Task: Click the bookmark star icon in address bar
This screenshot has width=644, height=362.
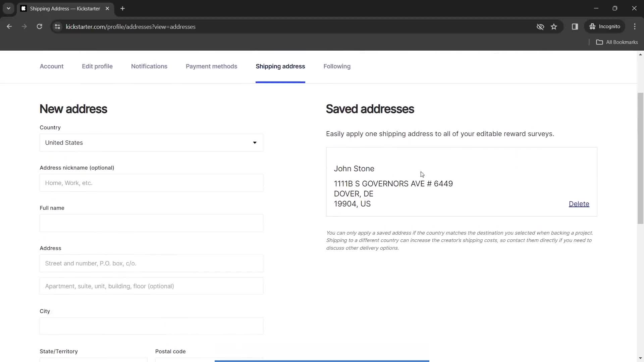Action: point(555,26)
